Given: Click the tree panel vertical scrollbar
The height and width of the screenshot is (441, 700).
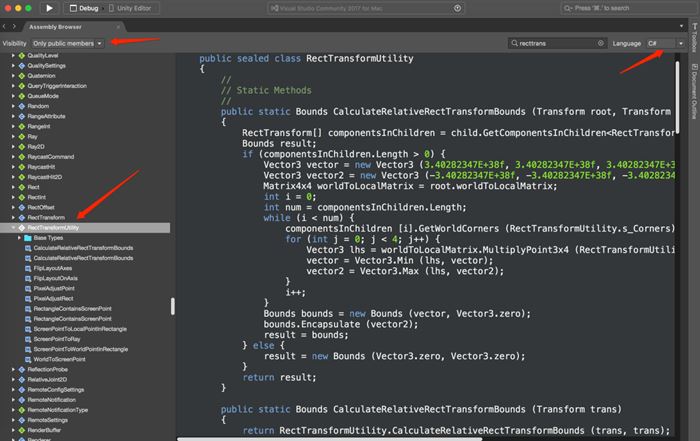Looking at the screenshot, I should pos(172,305).
